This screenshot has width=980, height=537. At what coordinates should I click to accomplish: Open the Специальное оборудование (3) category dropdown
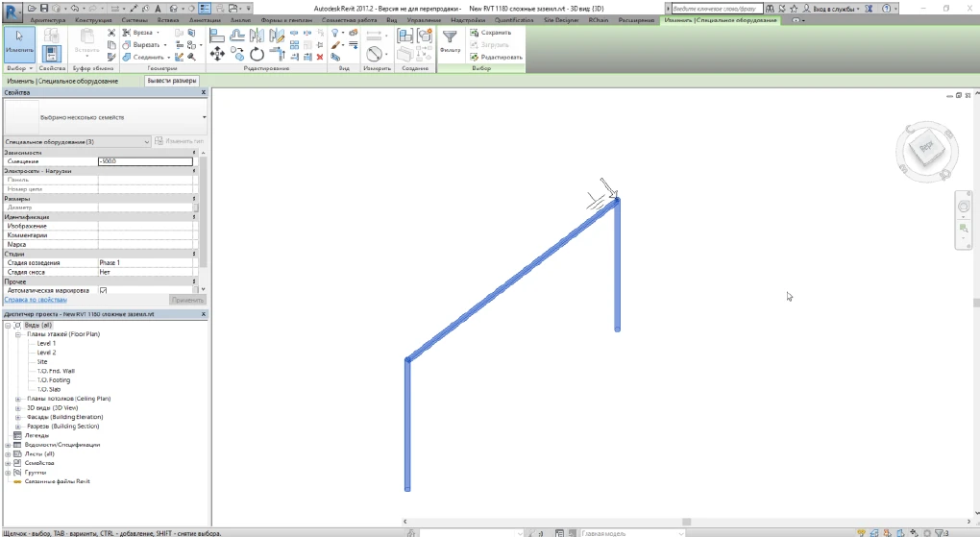[146, 141]
